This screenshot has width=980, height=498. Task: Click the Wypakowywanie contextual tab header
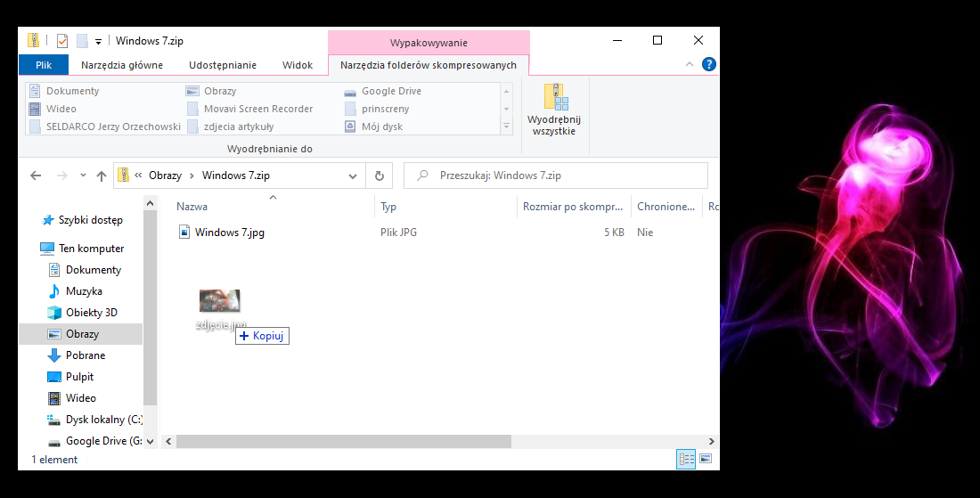point(429,43)
